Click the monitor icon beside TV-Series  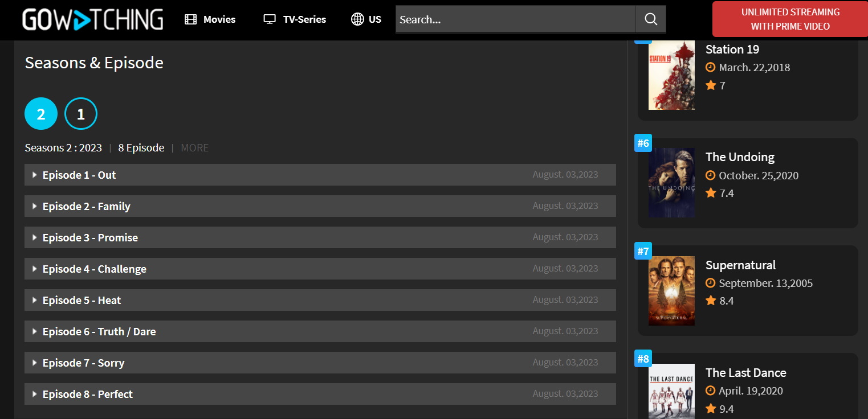coord(270,19)
